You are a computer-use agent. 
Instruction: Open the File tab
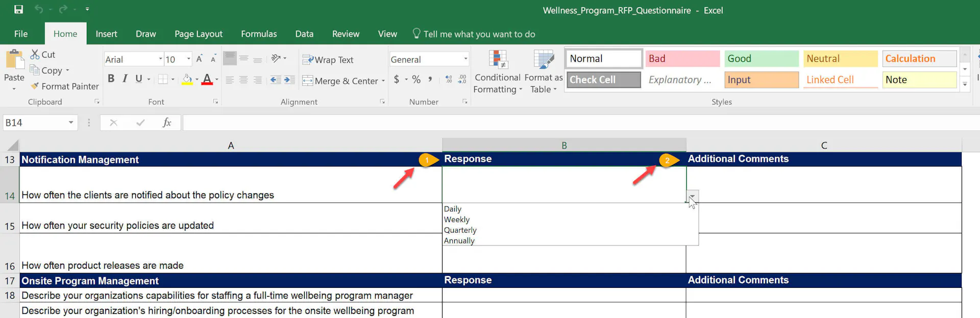click(x=21, y=34)
